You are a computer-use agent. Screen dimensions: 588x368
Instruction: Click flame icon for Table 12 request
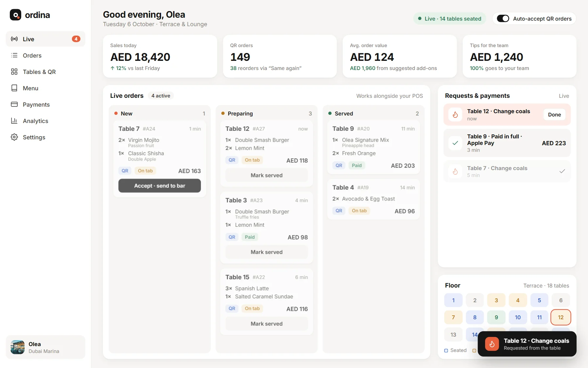pyautogui.click(x=455, y=114)
